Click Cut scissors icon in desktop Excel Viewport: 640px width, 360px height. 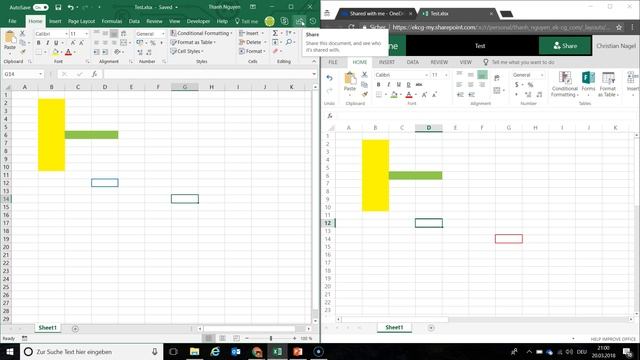pos(22,33)
